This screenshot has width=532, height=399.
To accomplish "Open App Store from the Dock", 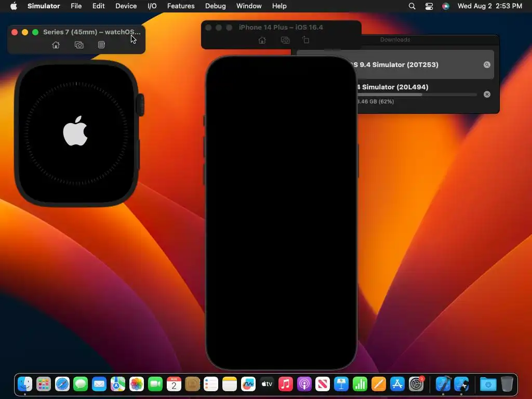I will tap(397, 384).
